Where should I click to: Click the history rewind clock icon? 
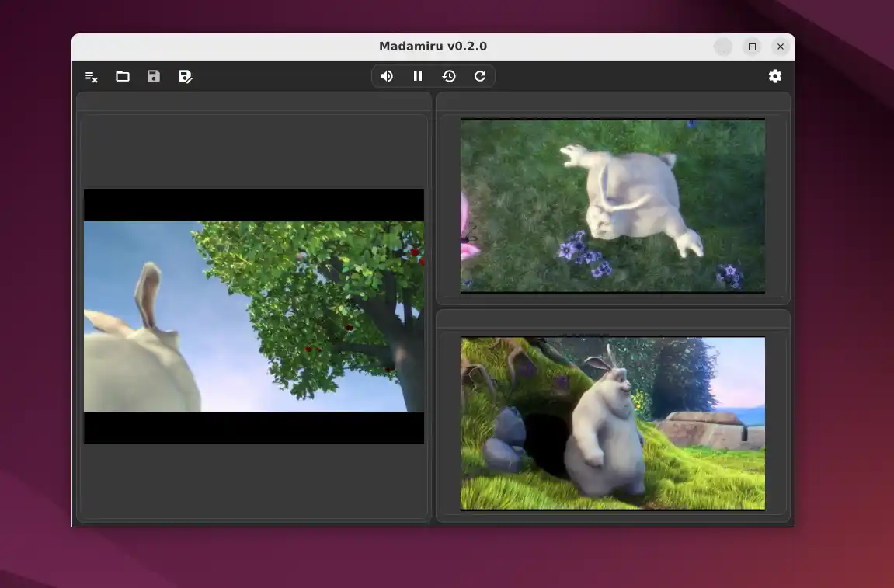tap(449, 76)
